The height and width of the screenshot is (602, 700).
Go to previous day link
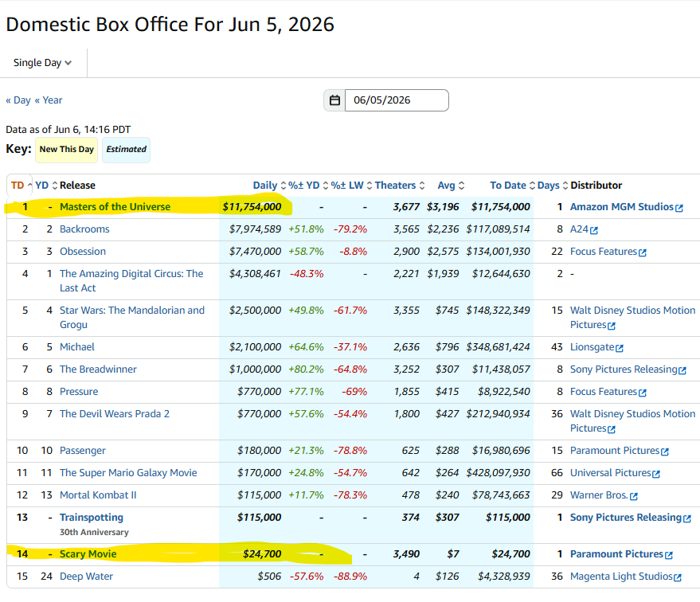(18, 100)
